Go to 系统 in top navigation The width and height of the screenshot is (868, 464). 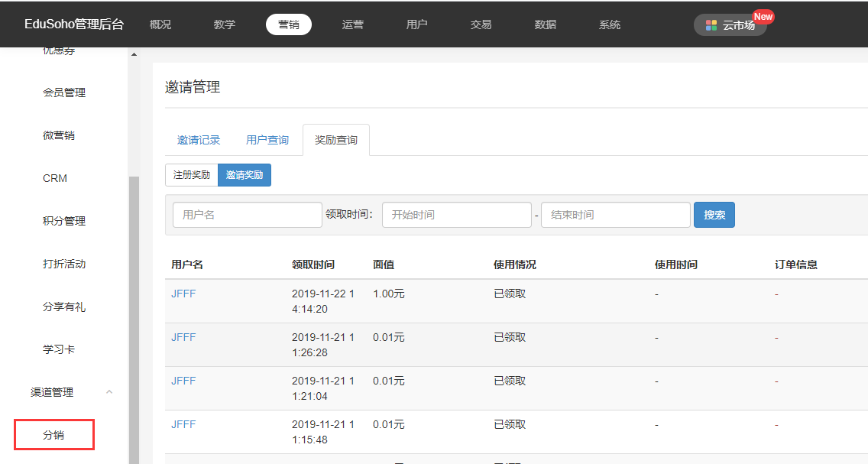point(610,24)
